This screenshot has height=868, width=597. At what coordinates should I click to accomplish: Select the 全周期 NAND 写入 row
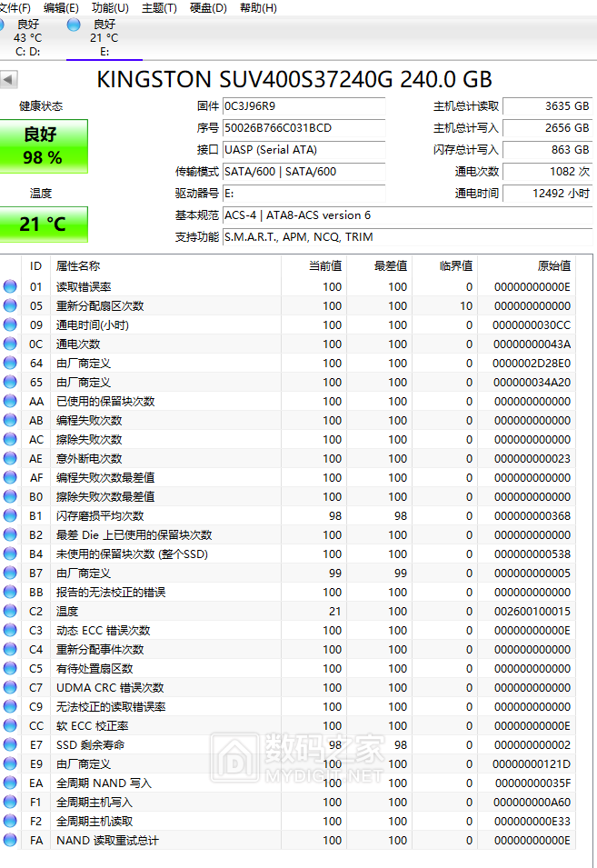288,783
